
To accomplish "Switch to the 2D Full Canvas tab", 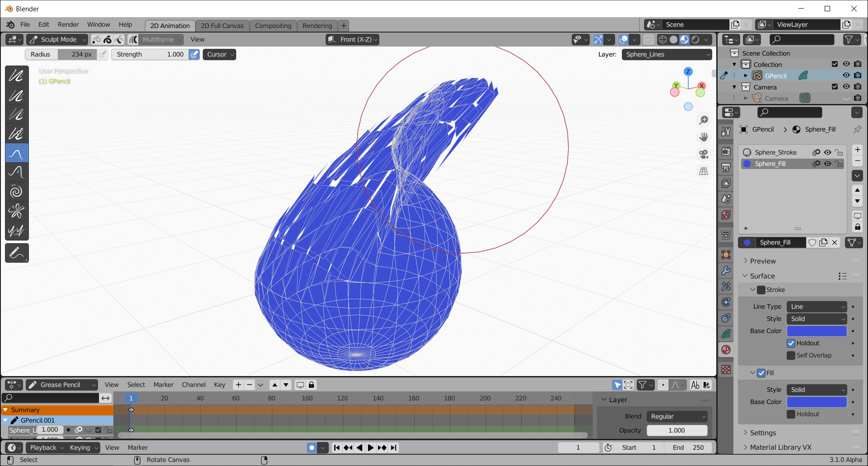I will tap(222, 26).
